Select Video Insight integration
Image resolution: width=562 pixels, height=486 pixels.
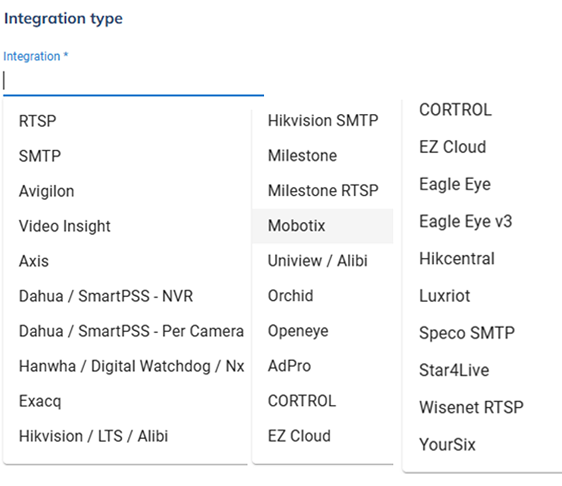click(125, 226)
